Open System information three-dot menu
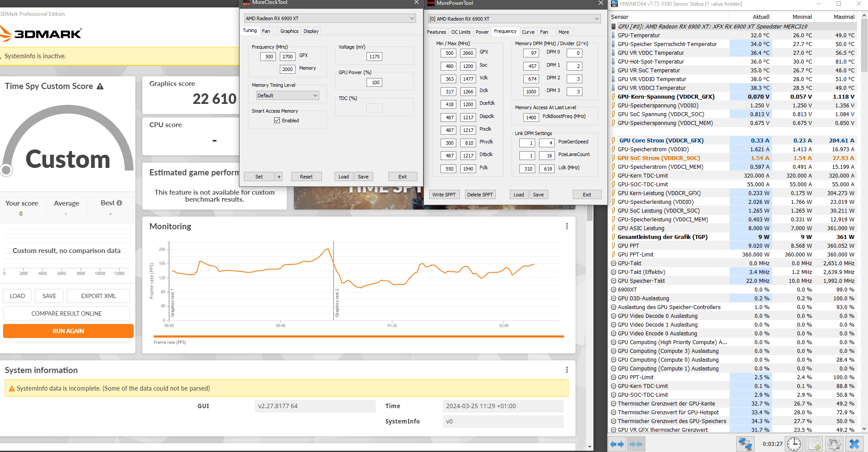This screenshot has height=452, width=868. (567, 370)
